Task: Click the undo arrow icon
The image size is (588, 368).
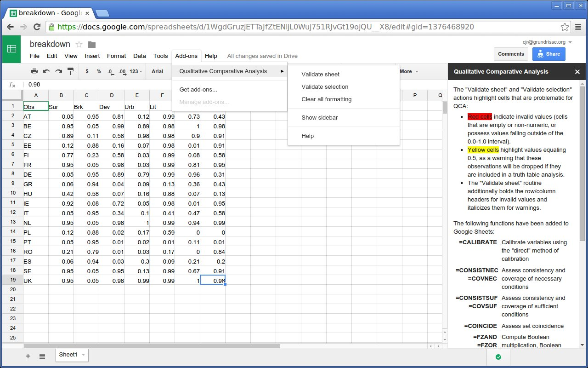Action: coord(46,71)
